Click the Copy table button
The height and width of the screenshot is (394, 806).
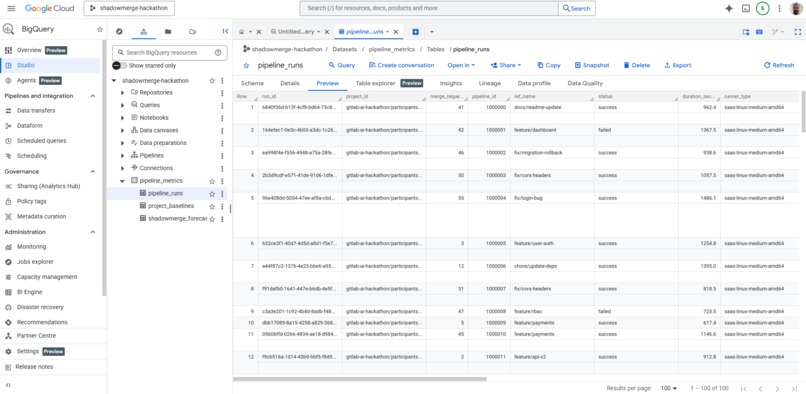point(549,65)
